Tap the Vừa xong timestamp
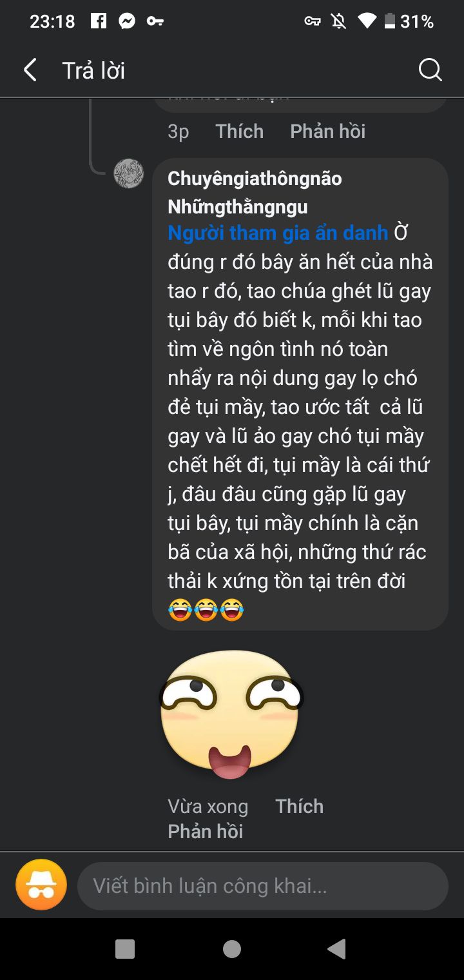This screenshot has height=980, width=464. (x=208, y=806)
